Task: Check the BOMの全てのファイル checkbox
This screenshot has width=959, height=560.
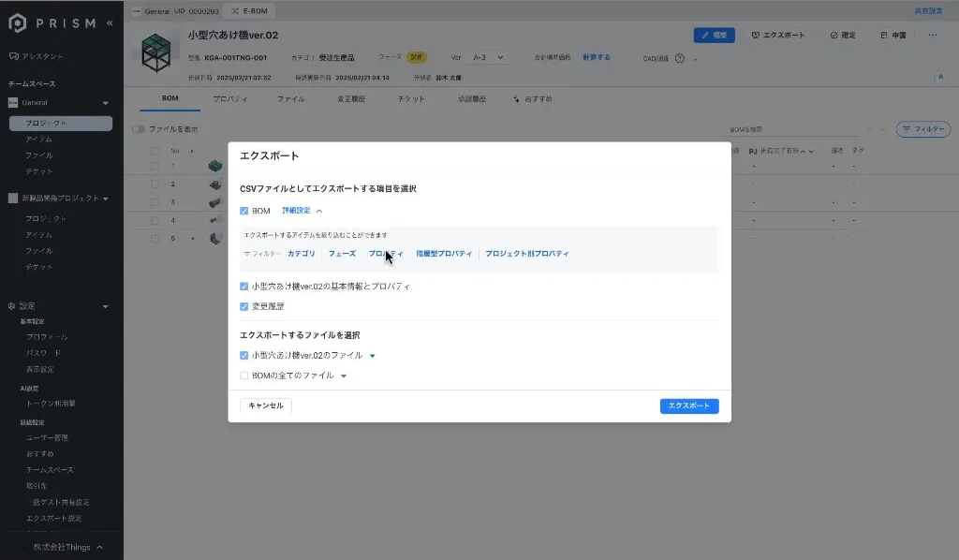Action: coord(244,376)
